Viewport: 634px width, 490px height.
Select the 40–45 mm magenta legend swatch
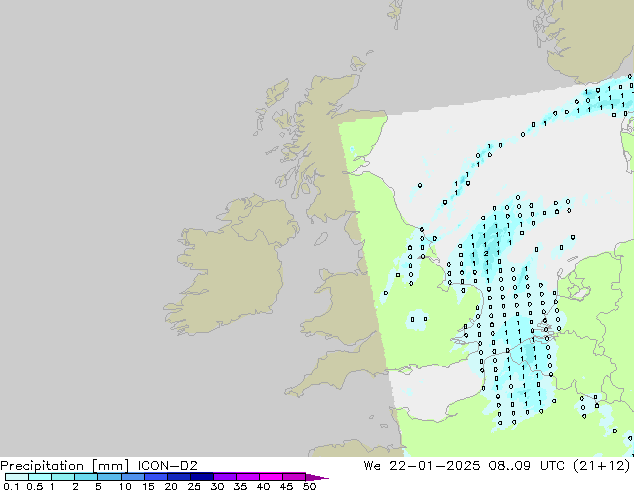(x=271, y=477)
